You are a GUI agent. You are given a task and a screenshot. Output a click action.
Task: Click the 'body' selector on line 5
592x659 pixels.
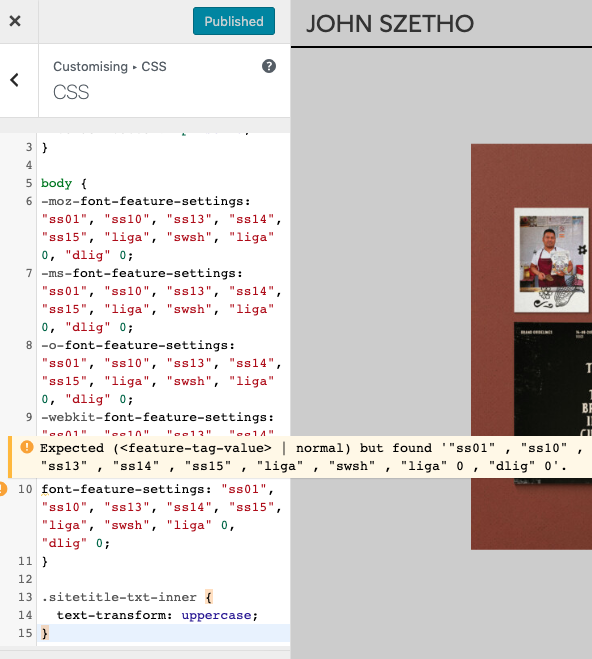tap(56, 183)
